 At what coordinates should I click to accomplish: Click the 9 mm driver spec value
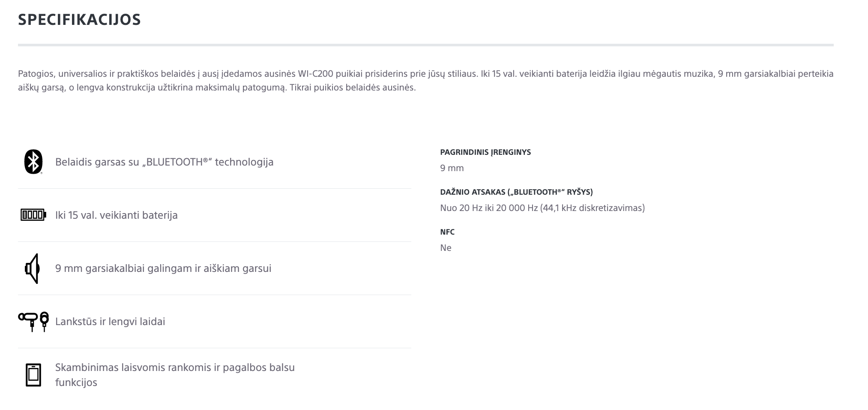coord(452,168)
